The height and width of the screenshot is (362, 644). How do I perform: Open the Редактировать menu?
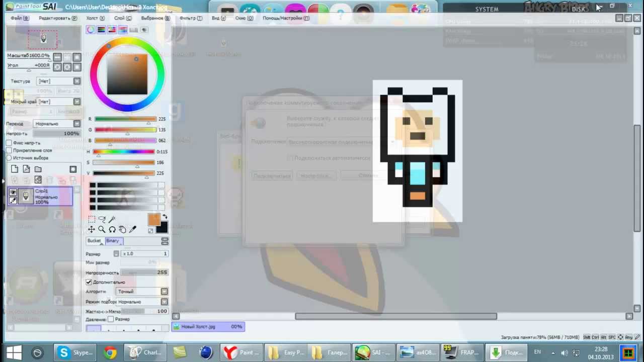(58, 18)
